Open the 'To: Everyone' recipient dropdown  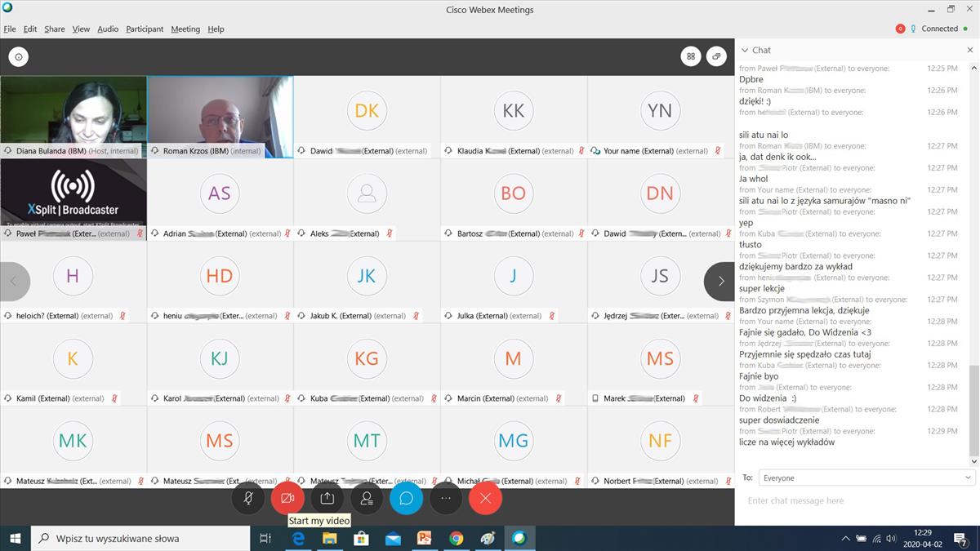click(x=867, y=478)
